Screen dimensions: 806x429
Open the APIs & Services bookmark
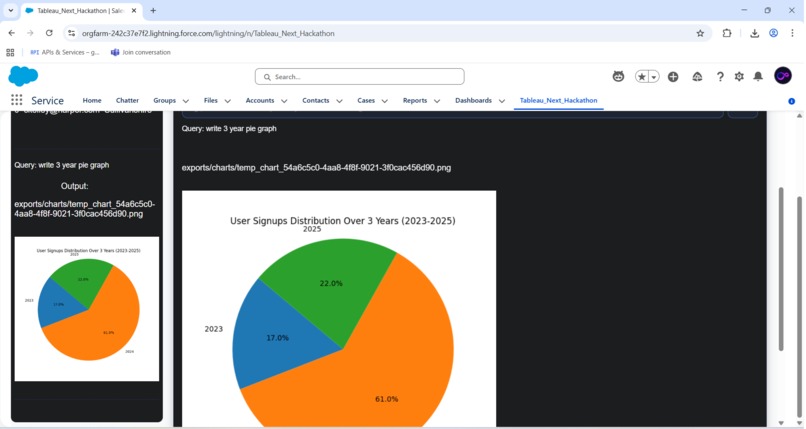coord(65,52)
